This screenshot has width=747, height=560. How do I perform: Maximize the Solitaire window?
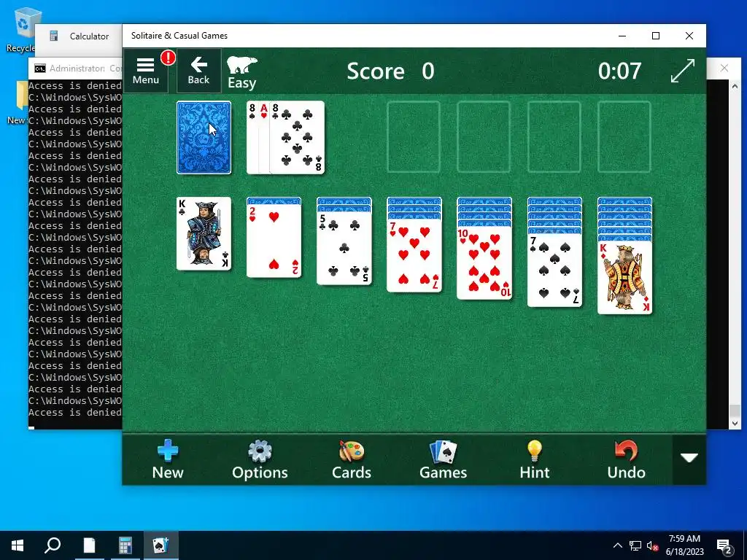click(656, 36)
